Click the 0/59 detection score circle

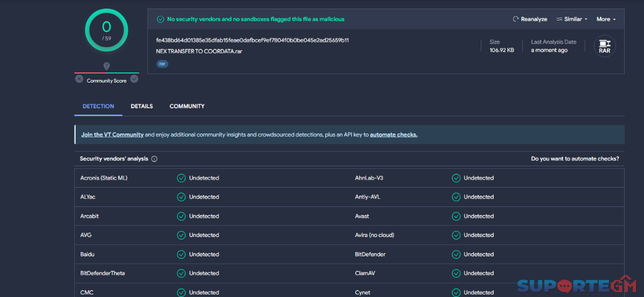106,30
